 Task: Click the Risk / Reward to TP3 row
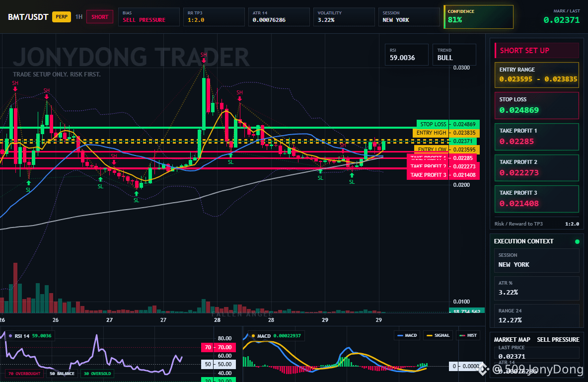(x=537, y=224)
